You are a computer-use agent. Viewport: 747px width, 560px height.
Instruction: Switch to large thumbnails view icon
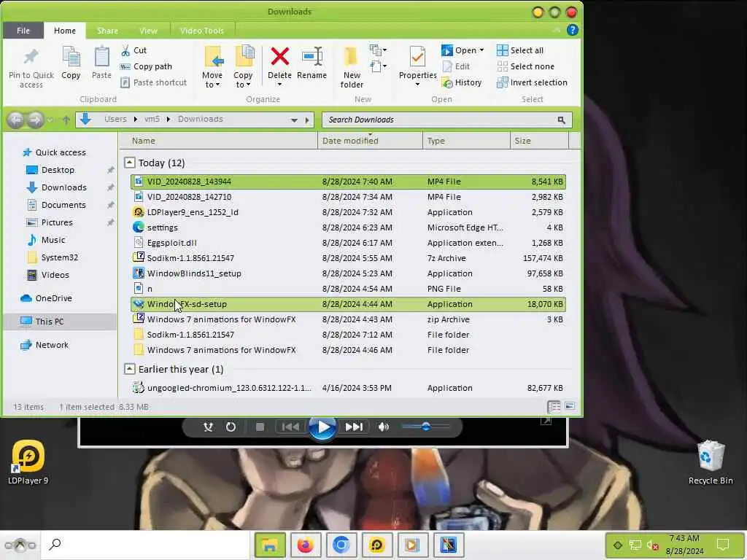coord(570,406)
